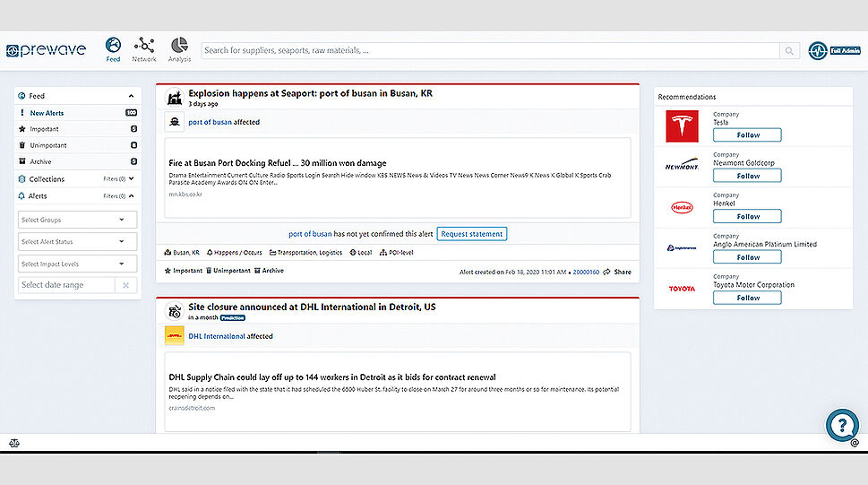Follow Toyota Motor Corporation

747,298
